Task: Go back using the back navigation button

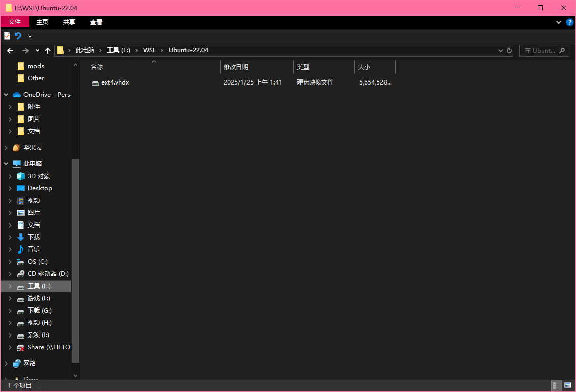Action: click(x=10, y=50)
